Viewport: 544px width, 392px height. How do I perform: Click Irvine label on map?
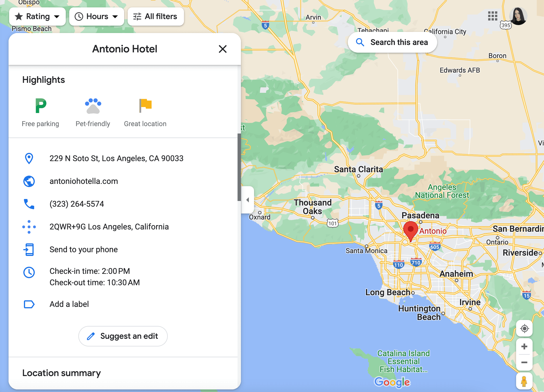[470, 302]
